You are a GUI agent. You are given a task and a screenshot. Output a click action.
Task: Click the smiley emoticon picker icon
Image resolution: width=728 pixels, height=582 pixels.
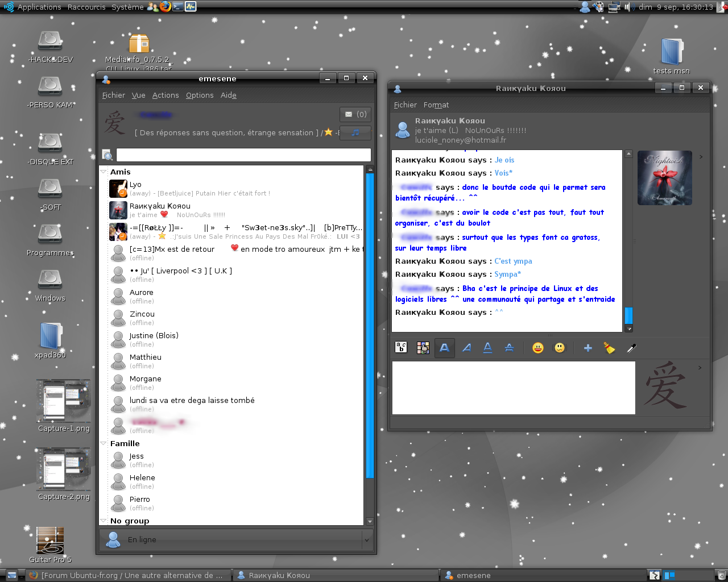tap(537, 348)
